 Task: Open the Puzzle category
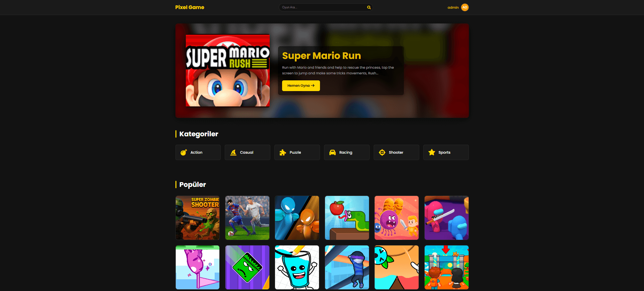click(297, 152)
